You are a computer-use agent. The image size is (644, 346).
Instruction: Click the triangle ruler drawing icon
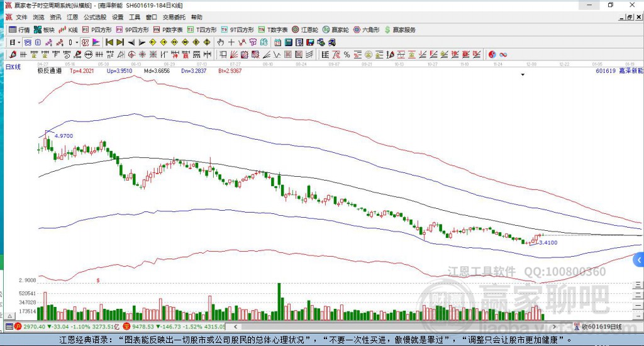(121, 55)
